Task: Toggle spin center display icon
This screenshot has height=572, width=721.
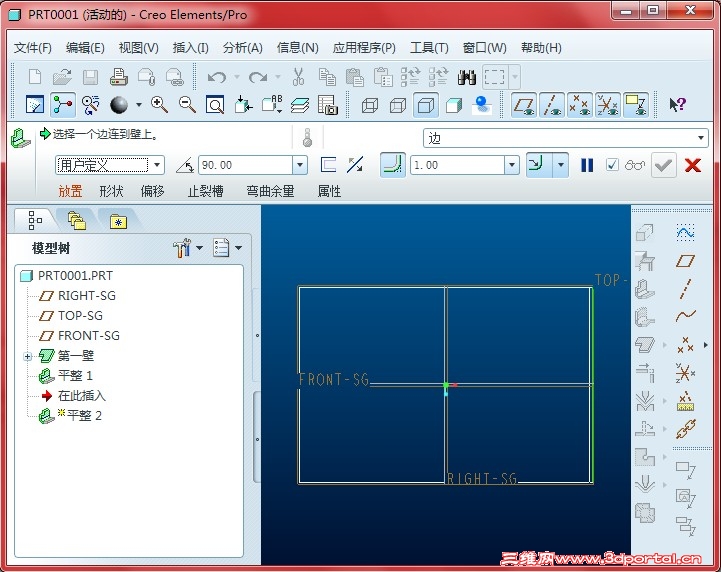Action: [63, 105]
